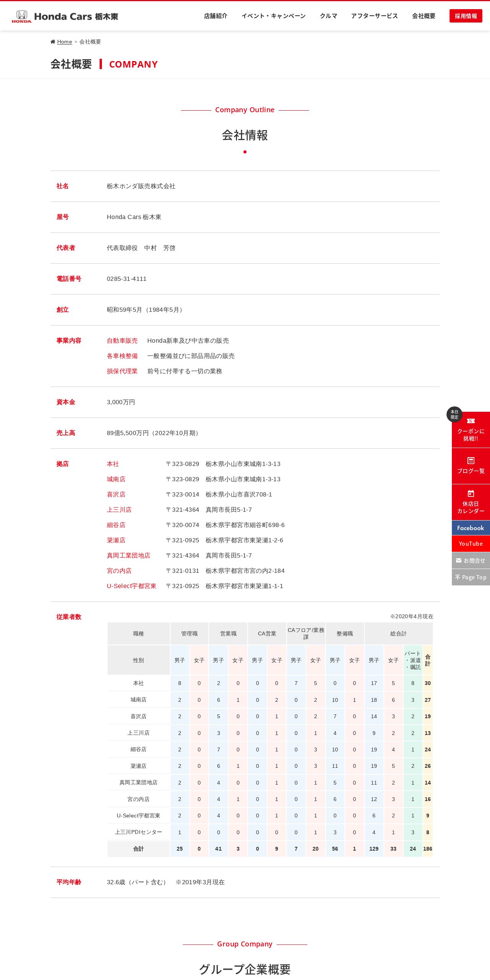Click the パート・派遣・嘱託 column header
Viewport: 490px width, 980px height.
pyautogui.click(x=413, y=660)
